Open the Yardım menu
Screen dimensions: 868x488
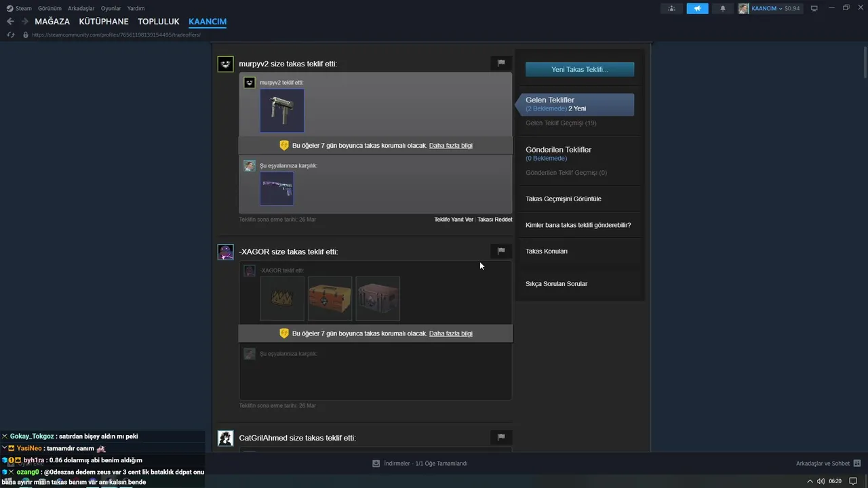pyautogui.click(x=136, y=8)
